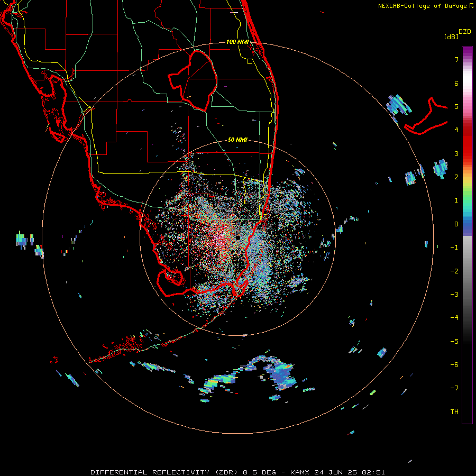Click the -5 value on the color scale
Image resolution: width=476 pixels, height=476 pixels.
(454, 342)
